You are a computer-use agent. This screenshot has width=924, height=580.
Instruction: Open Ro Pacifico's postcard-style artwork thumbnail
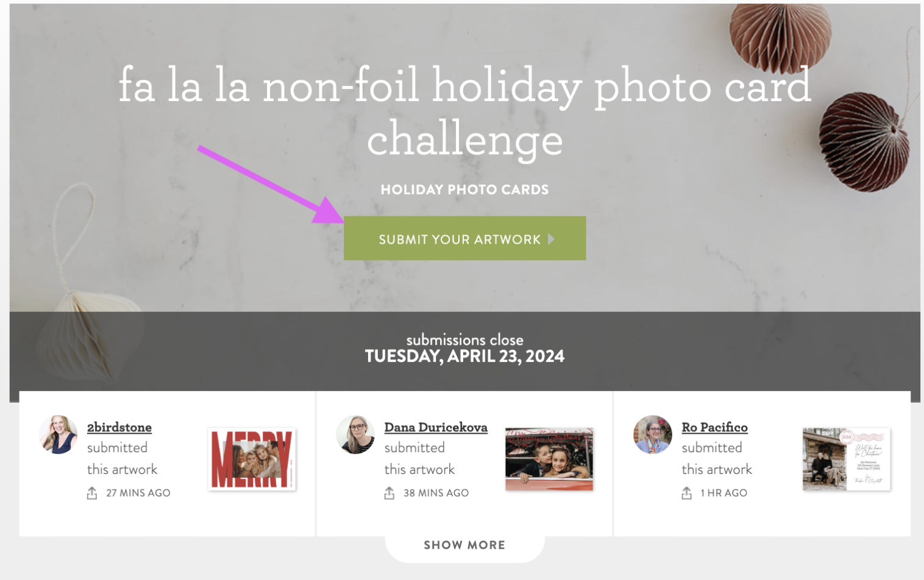pos(846,459)
